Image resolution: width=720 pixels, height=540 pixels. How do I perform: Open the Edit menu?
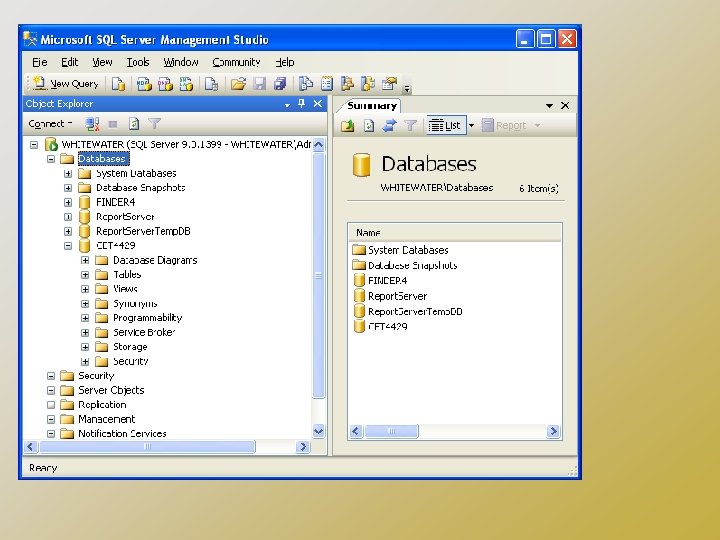pos(70,62)
